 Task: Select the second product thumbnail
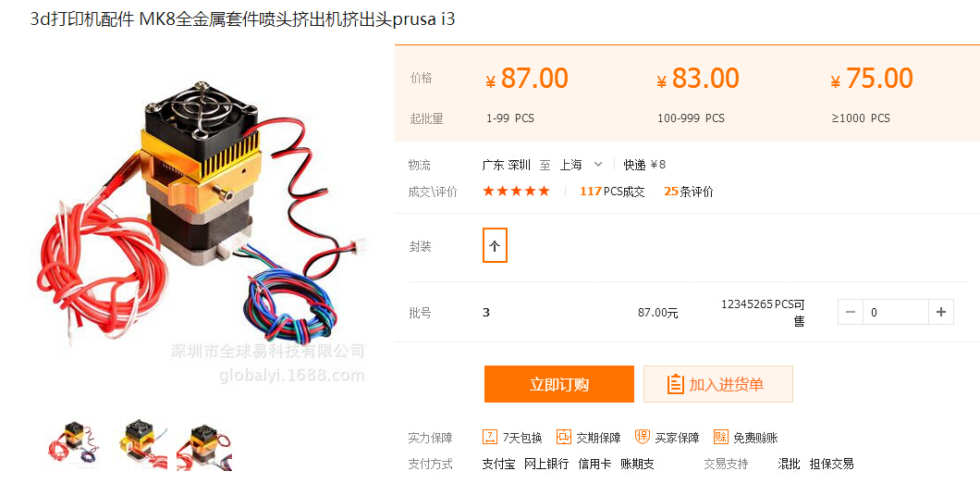coord(143,443)
